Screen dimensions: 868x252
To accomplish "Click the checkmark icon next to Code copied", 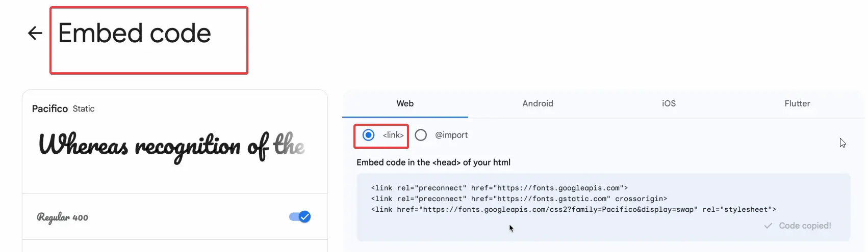I will coord(768,226).
